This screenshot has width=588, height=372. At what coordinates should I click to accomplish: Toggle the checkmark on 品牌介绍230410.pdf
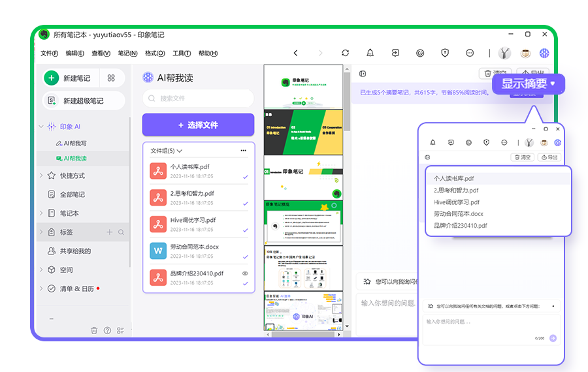(245, 284)
